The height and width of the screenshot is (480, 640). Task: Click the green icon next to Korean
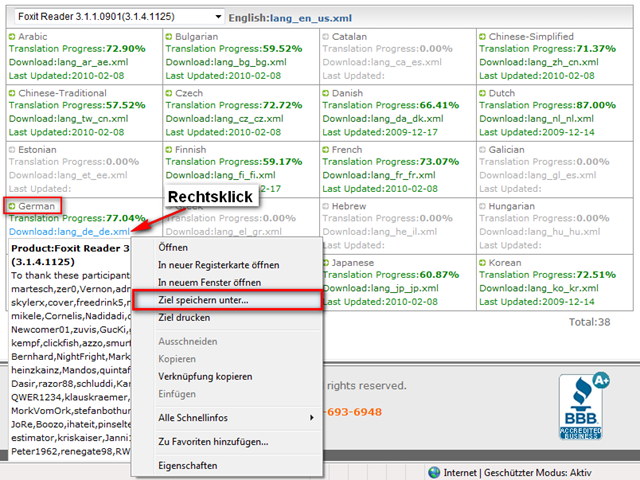484,263
